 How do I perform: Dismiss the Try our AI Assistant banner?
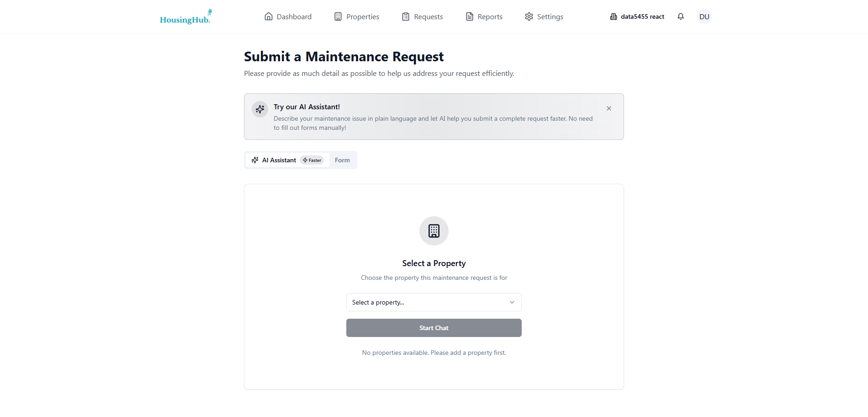click(609, 108)
